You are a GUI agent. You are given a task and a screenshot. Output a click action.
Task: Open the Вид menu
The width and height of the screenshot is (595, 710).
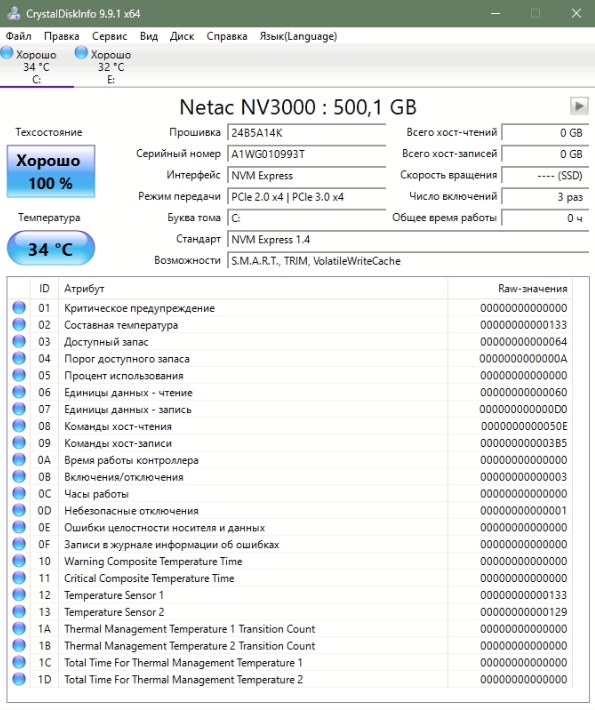tap(149, 36)
